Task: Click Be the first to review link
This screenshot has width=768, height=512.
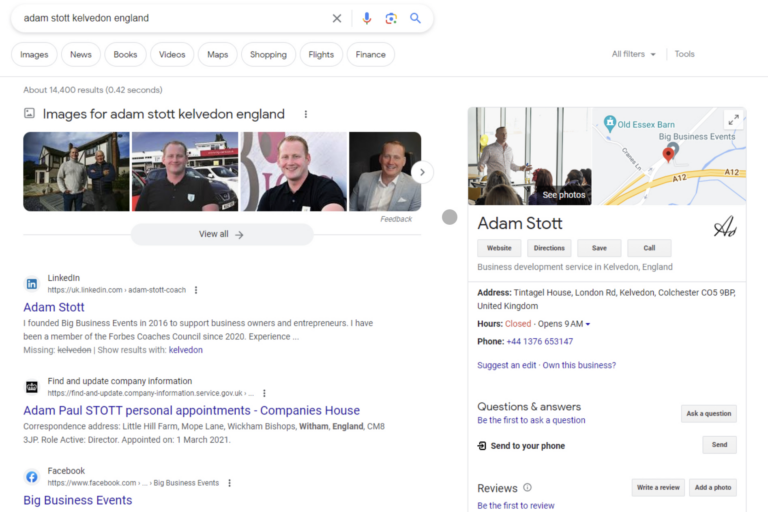Action: [x=516, y=506]
